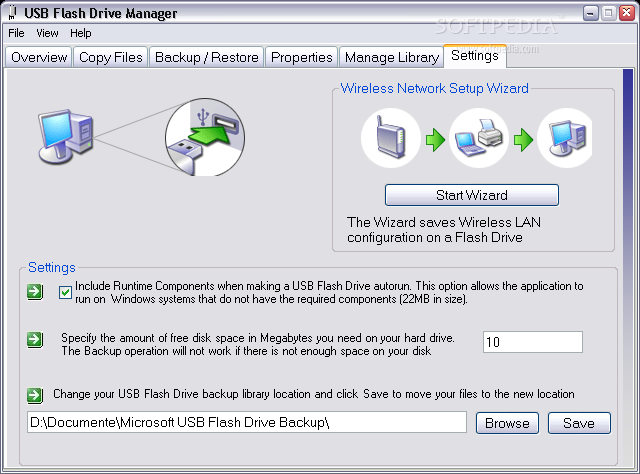Viewport: 640px width, 474px height.
Task: Click green arrow icon beside Runtime Components option
Action: point(35,292)
